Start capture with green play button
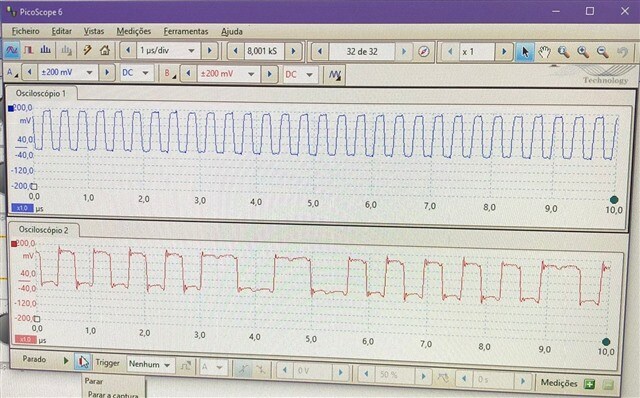The image size is (640, 398). coord(66,360)
